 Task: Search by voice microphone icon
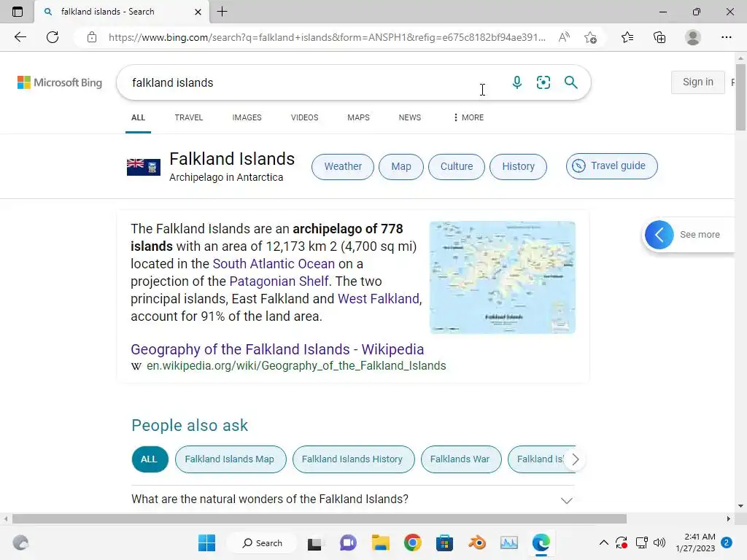517,82
